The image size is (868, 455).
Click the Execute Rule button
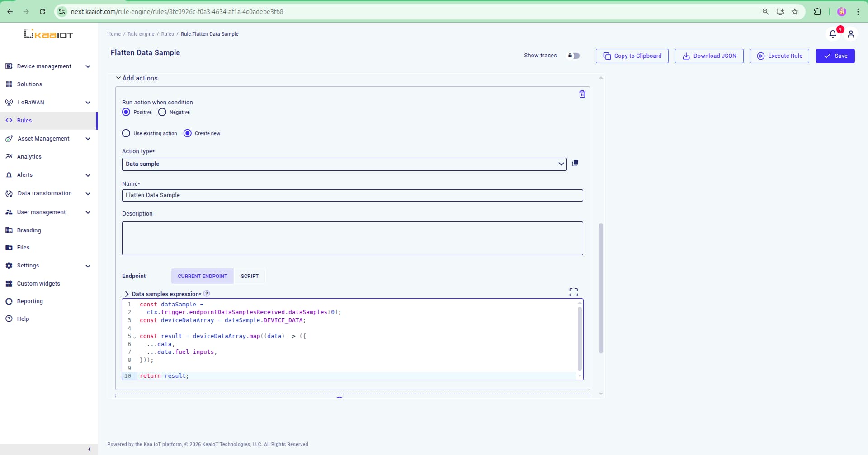[779, 56]
